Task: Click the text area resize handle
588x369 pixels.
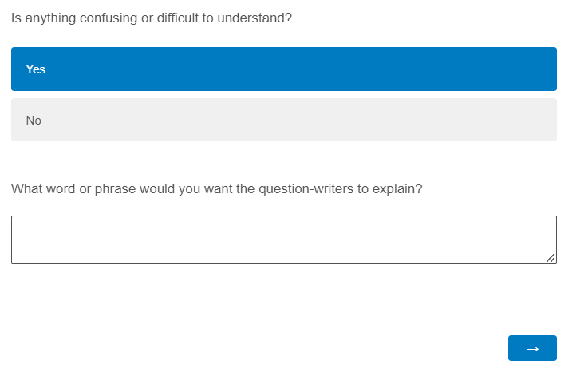Action: [551, 257]
